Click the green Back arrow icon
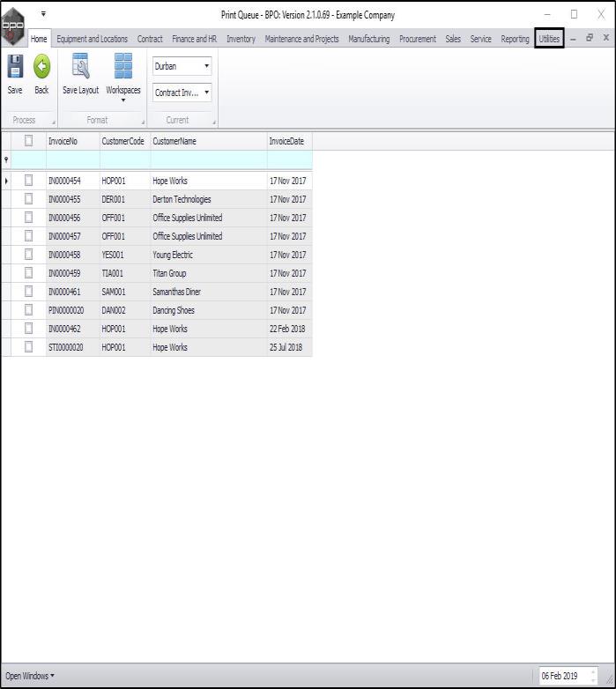Screen dimensions: 616x689 [x=41, y=66]
